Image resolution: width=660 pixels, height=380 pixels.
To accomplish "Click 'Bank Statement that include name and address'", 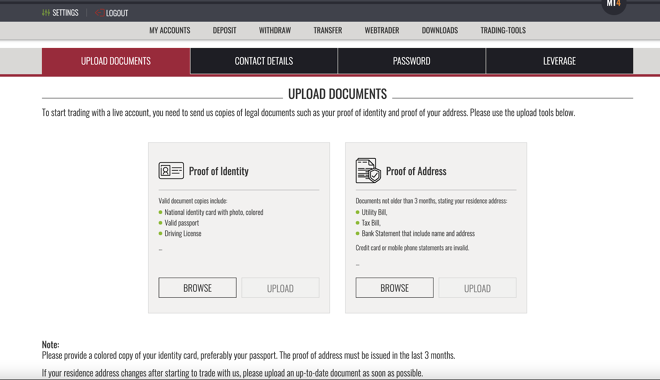I will pos(418,233).
